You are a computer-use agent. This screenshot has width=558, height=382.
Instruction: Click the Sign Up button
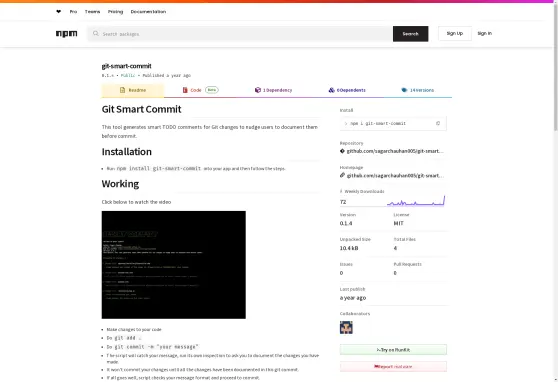click(455, 33)
